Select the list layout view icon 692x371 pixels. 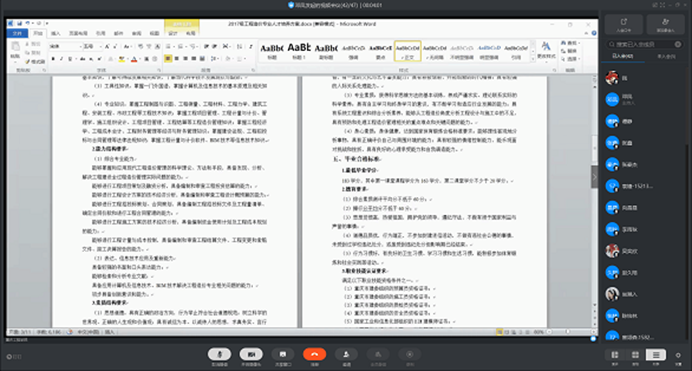(656, 355)
